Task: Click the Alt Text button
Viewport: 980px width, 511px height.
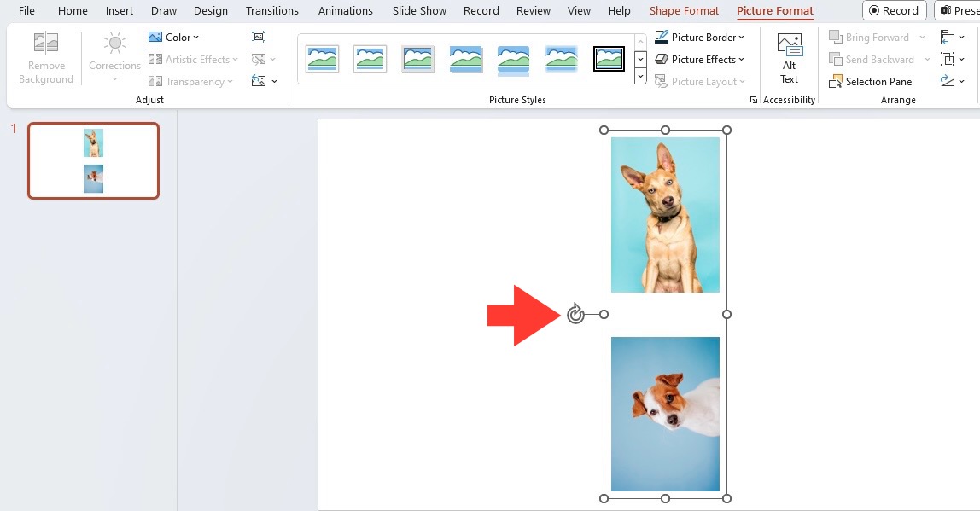Action: (790, 59)
